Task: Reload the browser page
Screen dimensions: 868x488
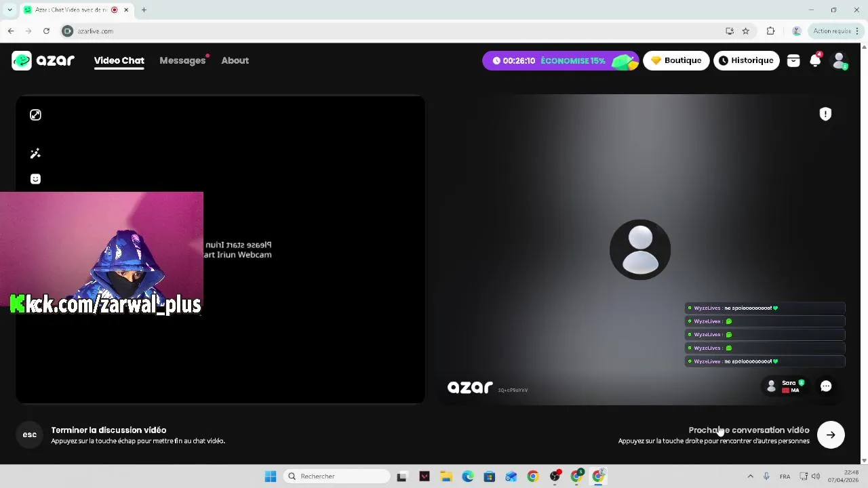Action: (x=46, y=30)
